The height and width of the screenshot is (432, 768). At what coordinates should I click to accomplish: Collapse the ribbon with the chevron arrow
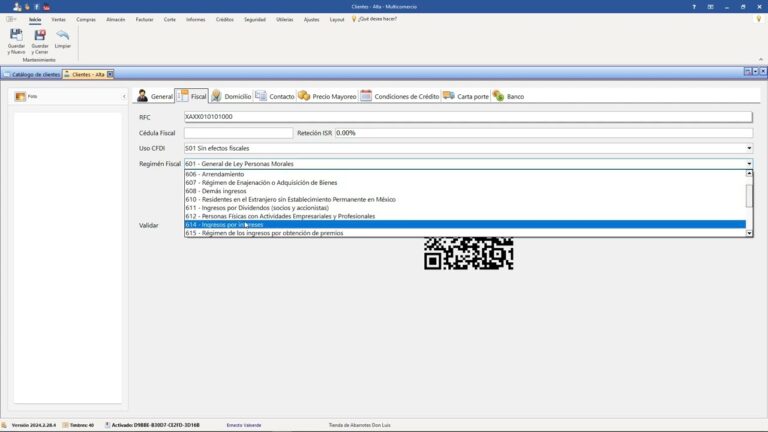[759, 60]
